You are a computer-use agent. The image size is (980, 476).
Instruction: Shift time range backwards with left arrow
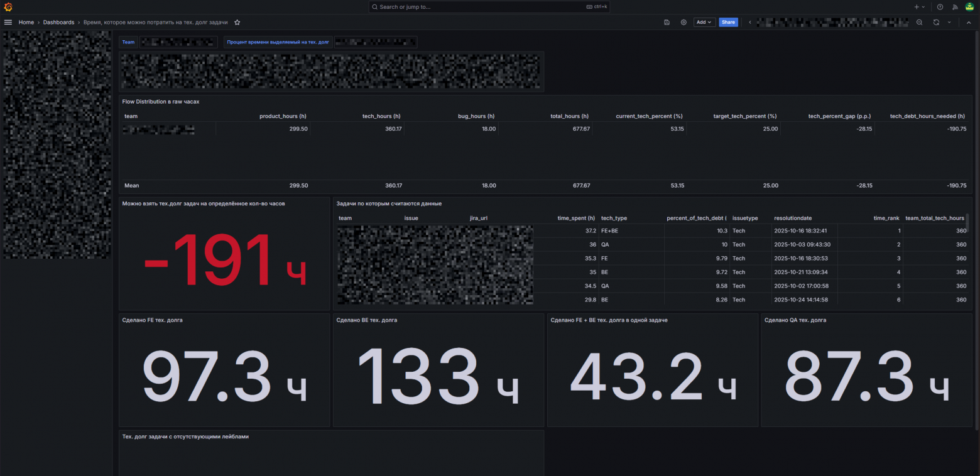pyautogui.click(x=749, y=22)
